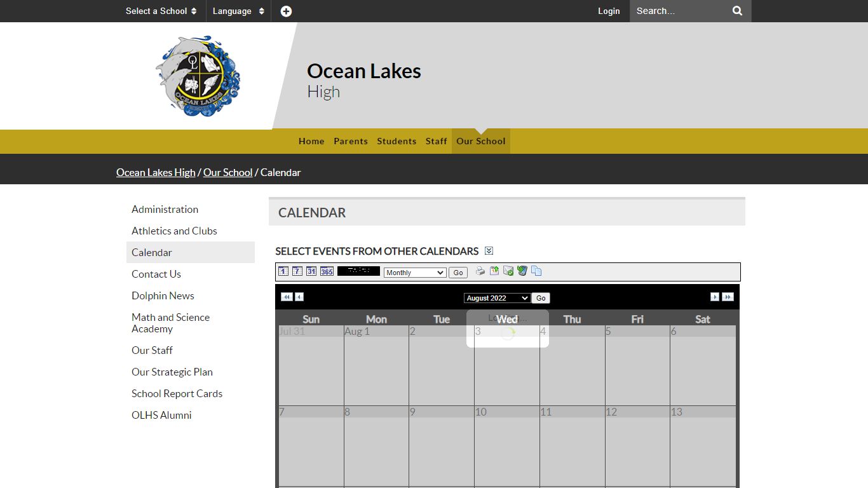
Task: Open Math and Science Academy page
Action: click(x=191, y=323)
